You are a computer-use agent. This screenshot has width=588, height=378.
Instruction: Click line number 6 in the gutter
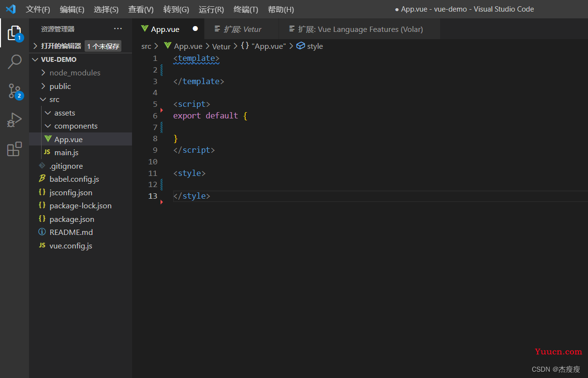click(x=155, y=116)
